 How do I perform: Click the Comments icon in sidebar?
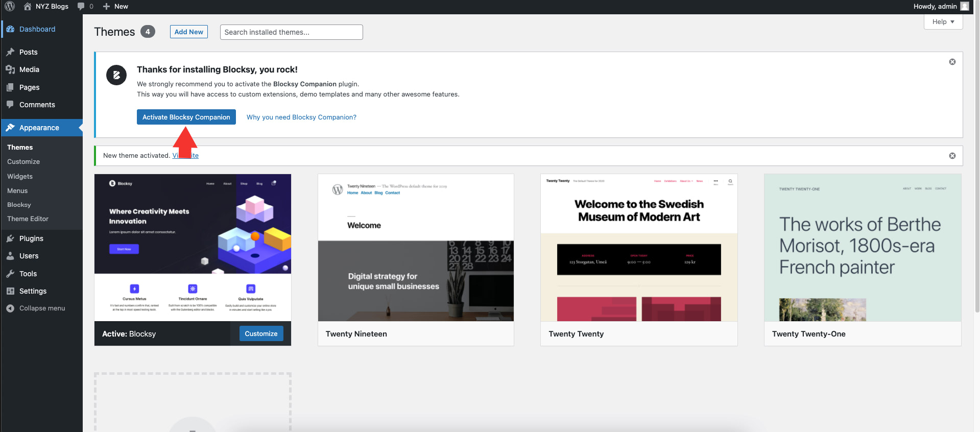(10, 105)
